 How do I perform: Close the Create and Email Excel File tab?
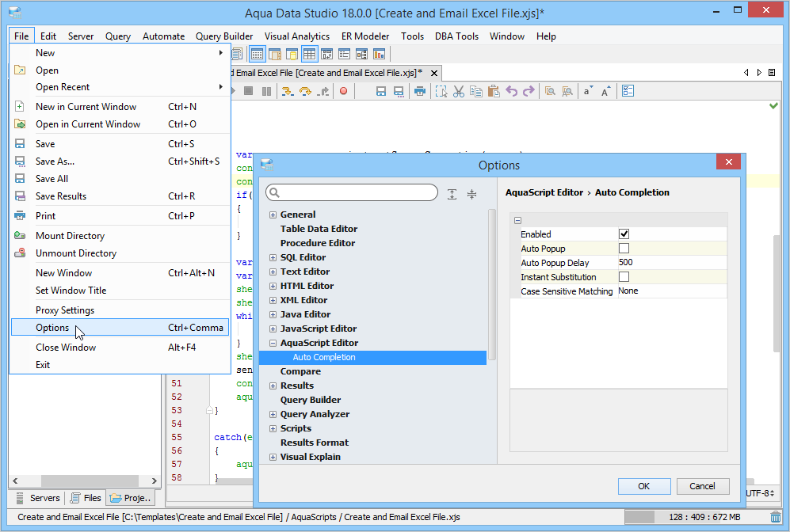(433, 74)
